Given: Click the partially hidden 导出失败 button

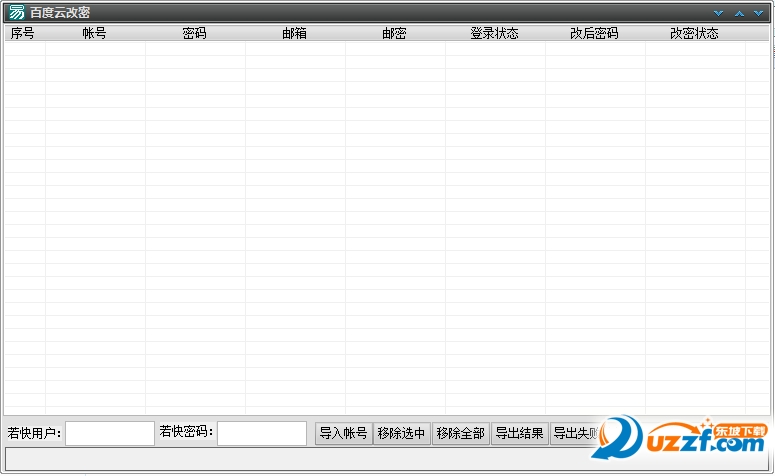Looking at the screenshot, I should click(x=574, y=433).
